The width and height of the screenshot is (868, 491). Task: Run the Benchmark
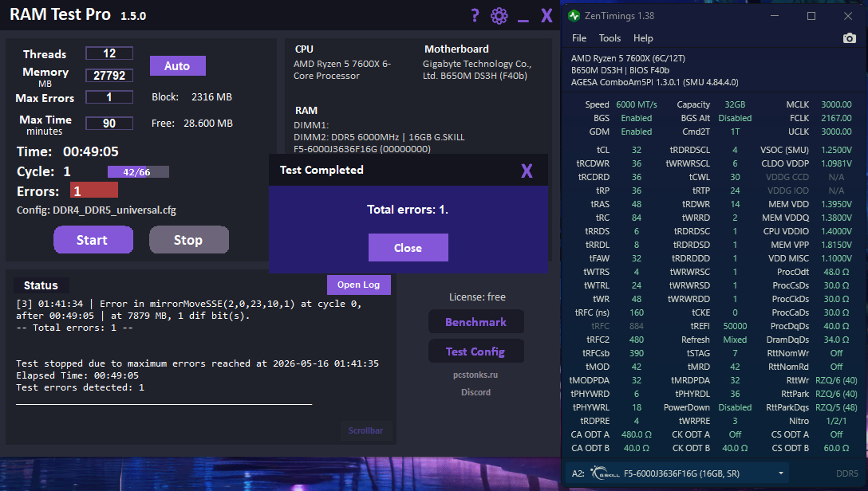(476, 322)
